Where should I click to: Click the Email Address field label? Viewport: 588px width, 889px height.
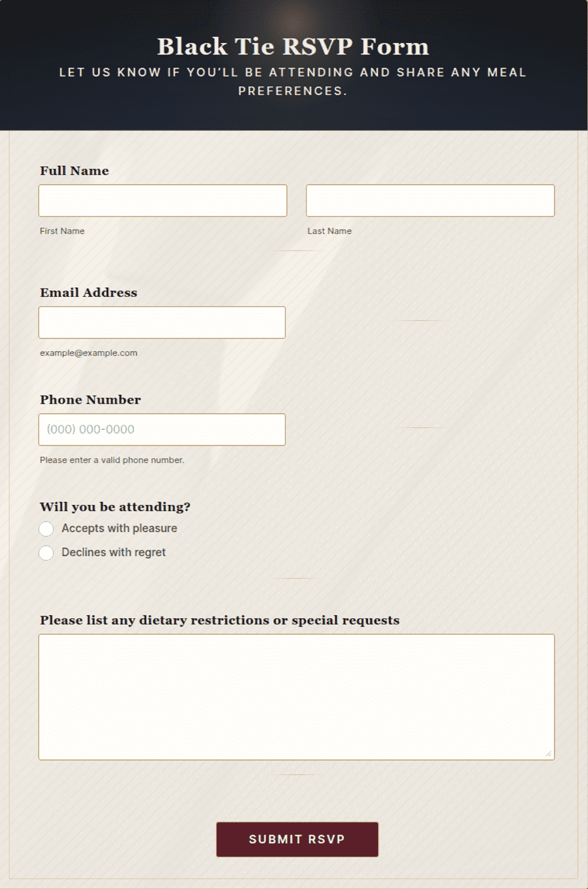(89, 292)
